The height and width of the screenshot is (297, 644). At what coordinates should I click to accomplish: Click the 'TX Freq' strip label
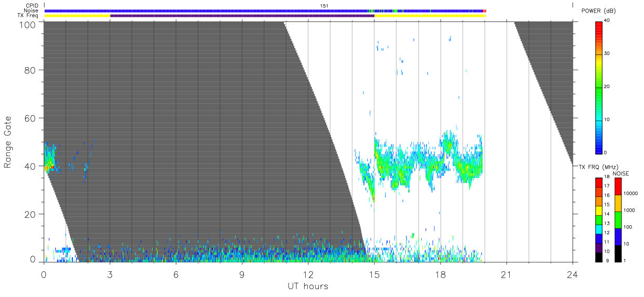point(28,16)
